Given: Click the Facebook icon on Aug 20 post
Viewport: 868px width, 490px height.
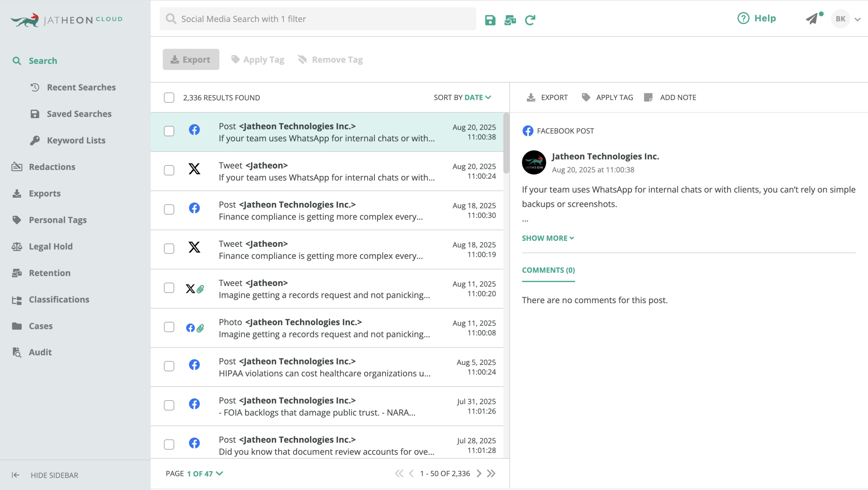Looking at the screenshot, I should click(x=194, y=130).
